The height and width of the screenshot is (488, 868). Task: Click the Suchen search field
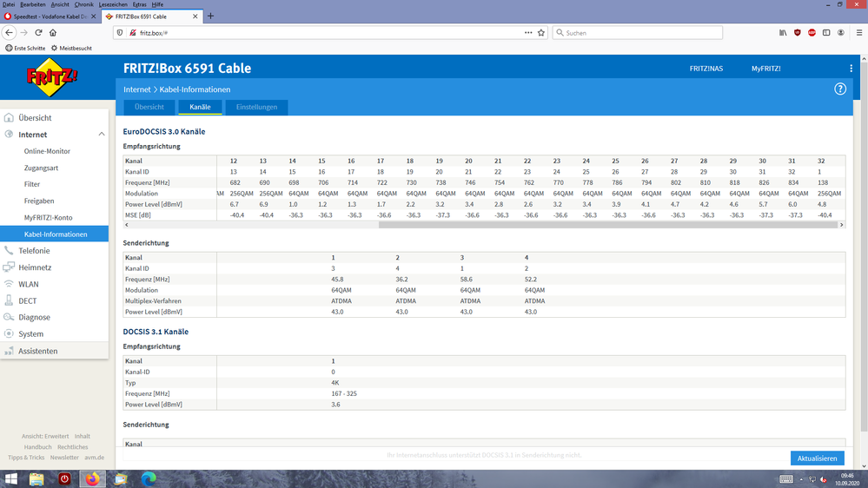tap(638, 33)
